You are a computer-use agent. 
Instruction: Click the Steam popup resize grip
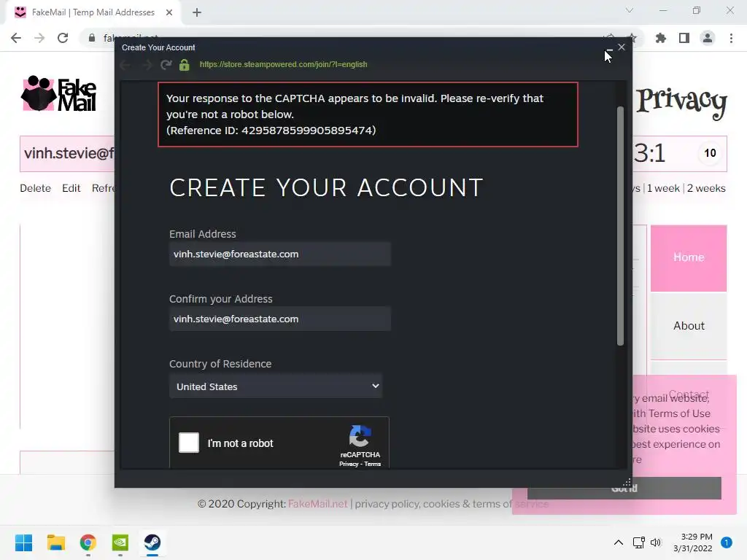tap(627, 482)
